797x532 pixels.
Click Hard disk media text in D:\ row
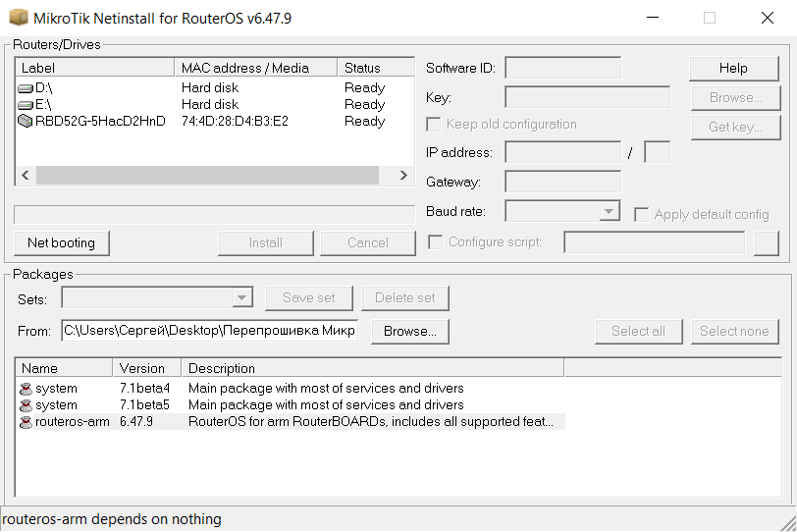tap(210, 88)
